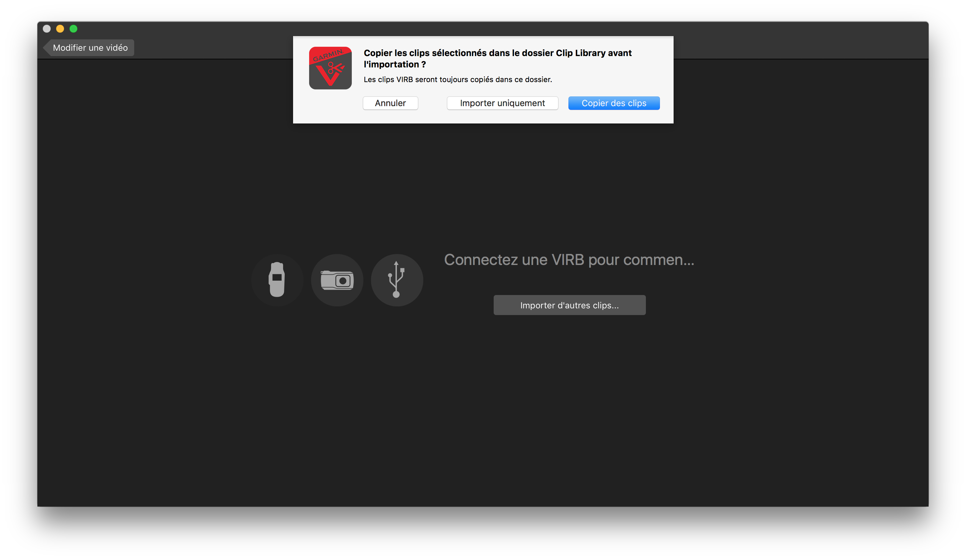Confirm with Copier des clips button
The image size is (966, 560).
(614, 103)
